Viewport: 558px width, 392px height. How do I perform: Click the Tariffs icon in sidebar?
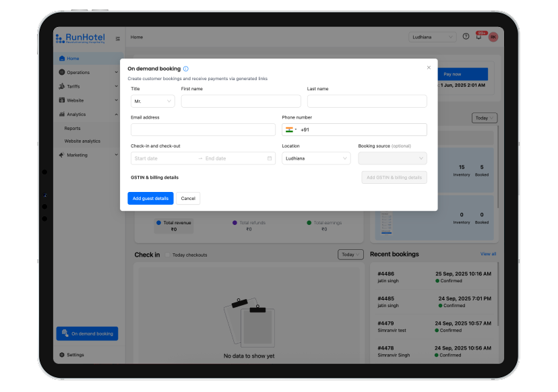[62, 86]
